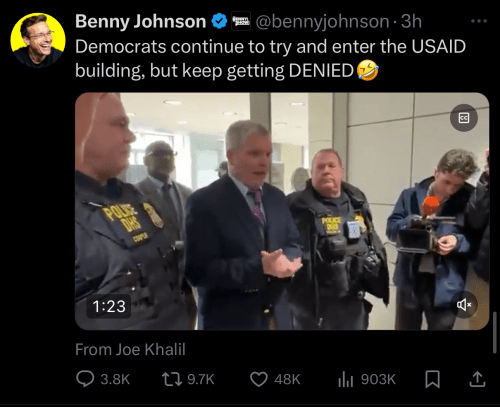Open analytics via the bar chart views icon
The width and height of the screenshot is (500, 407).
tap(345, 379)
